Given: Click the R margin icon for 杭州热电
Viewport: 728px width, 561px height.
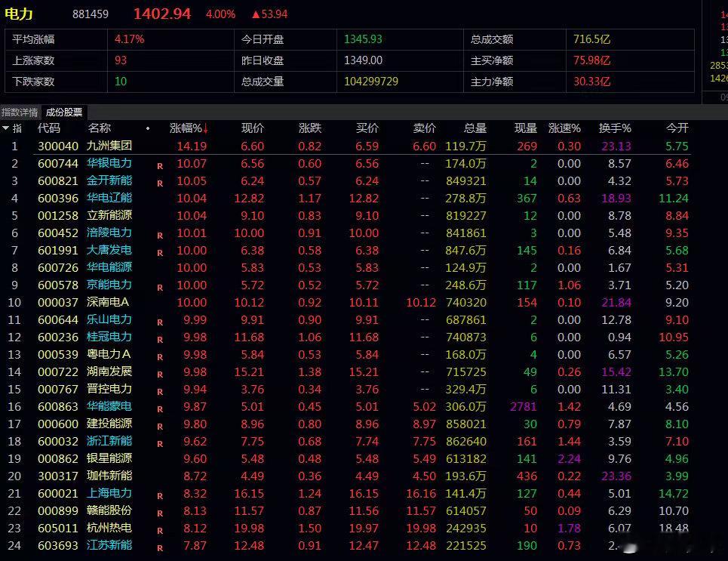Looking at the screenshot, I should tap(160, 530).
